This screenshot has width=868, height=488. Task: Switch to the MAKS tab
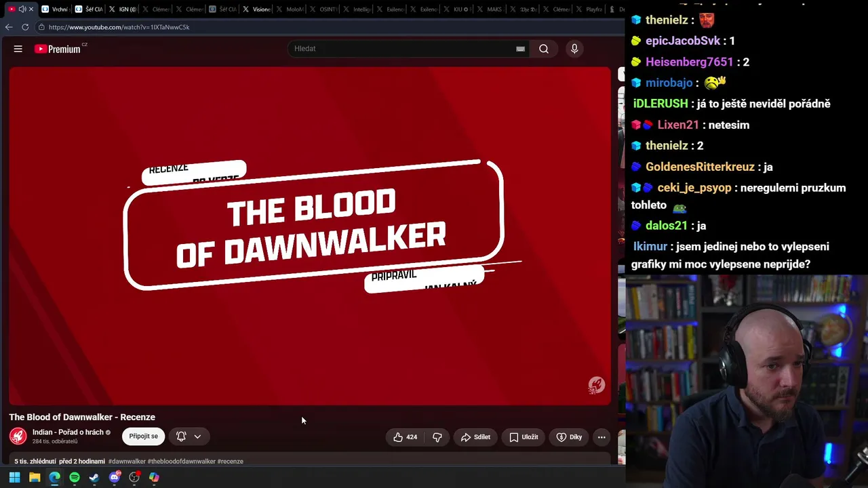point(491,9)
